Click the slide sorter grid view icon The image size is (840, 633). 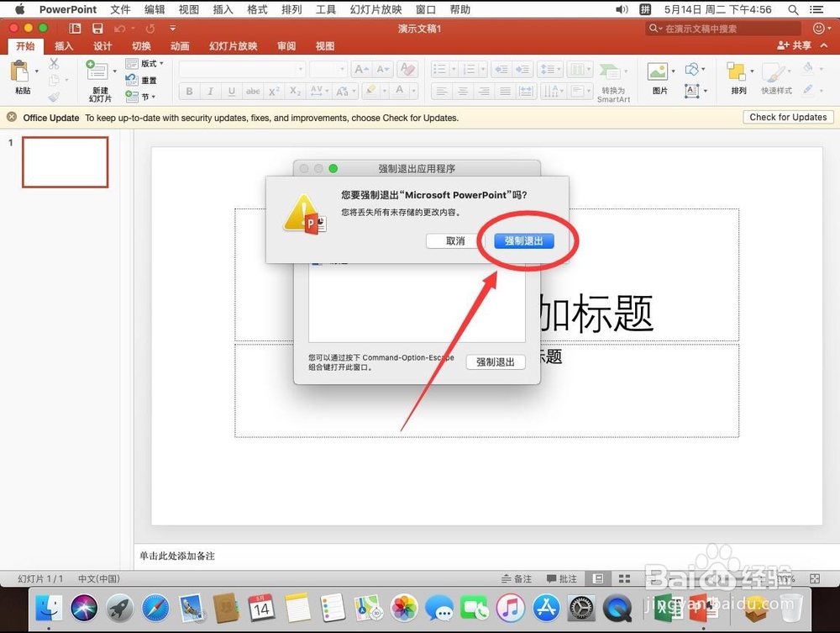pyautogui.click(x=624, y=579)
